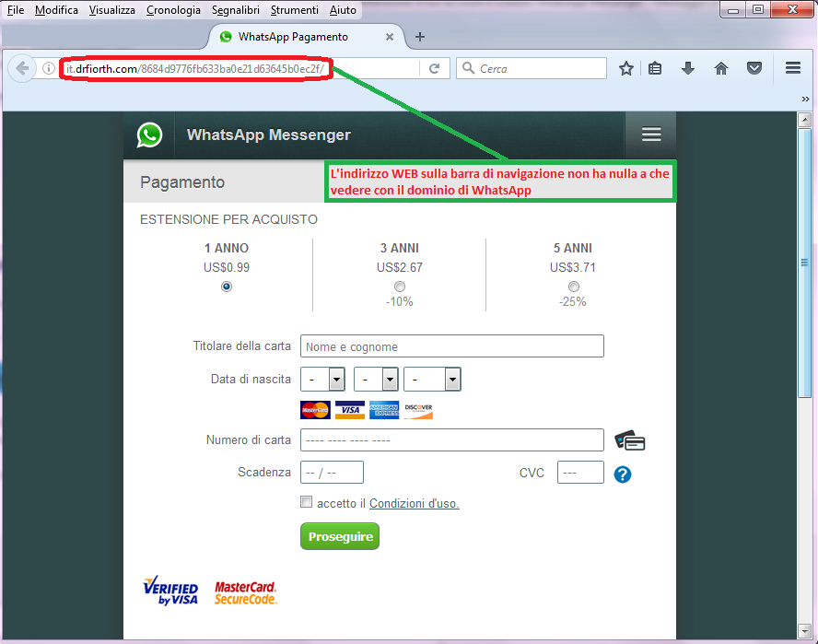818x644 pixels.
Task: Open the Firefox hamburger menu
Action: point(793,68)
